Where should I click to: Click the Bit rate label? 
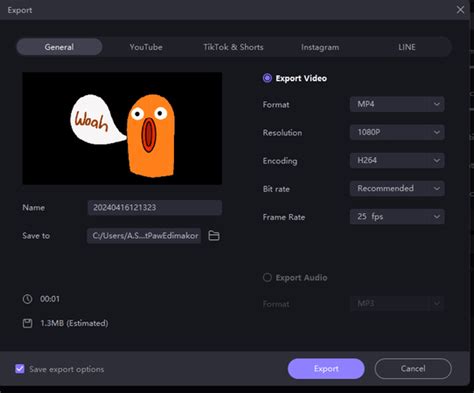coord(276,189)
